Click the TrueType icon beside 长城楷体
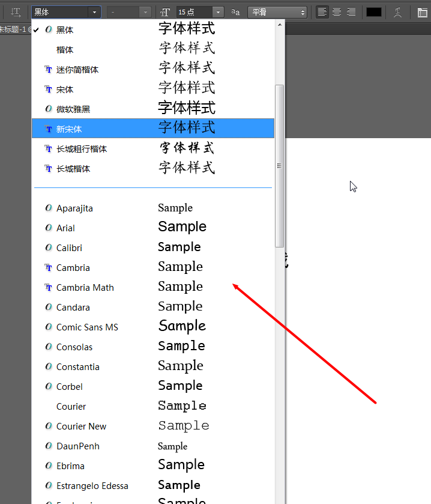Screen dimensions: 431x504 [x=48, y=168]
